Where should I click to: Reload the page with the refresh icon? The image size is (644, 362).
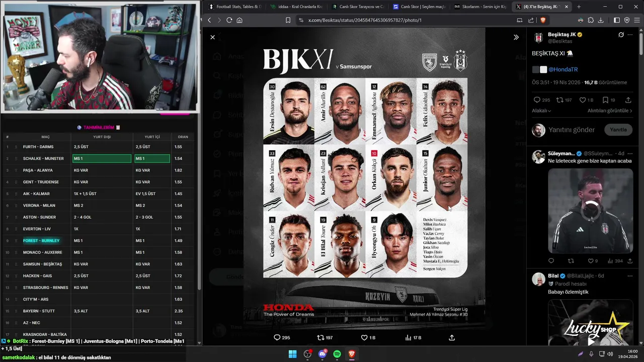coord(229,20)
